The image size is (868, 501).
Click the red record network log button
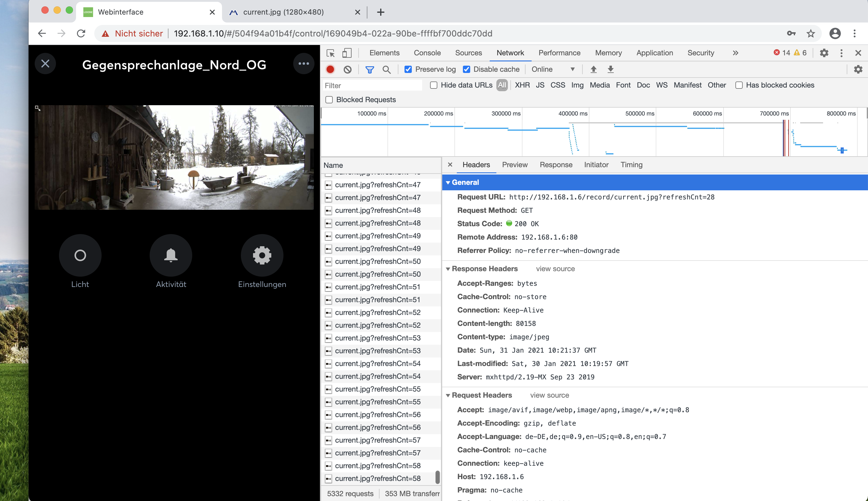click(330, 69)
